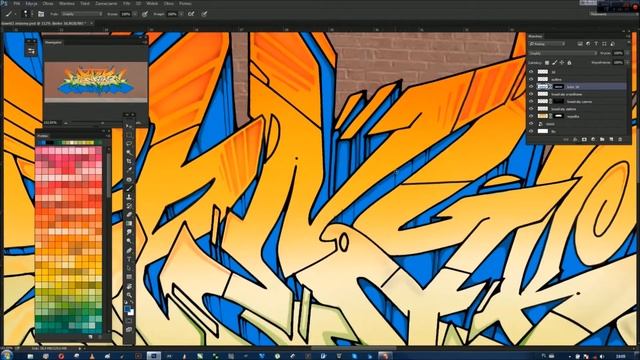Select the Gradient tool
This screenshot has width=640, height=360.
[129, 223]
